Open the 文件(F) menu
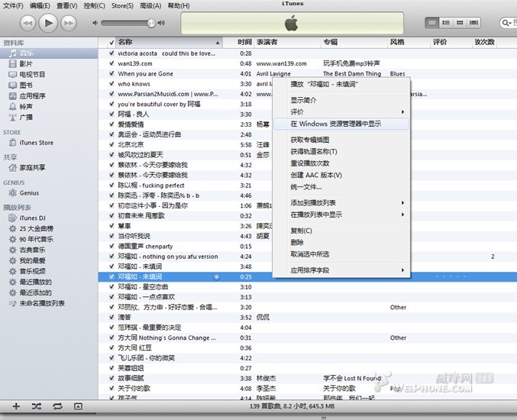 tap(13, 5)
